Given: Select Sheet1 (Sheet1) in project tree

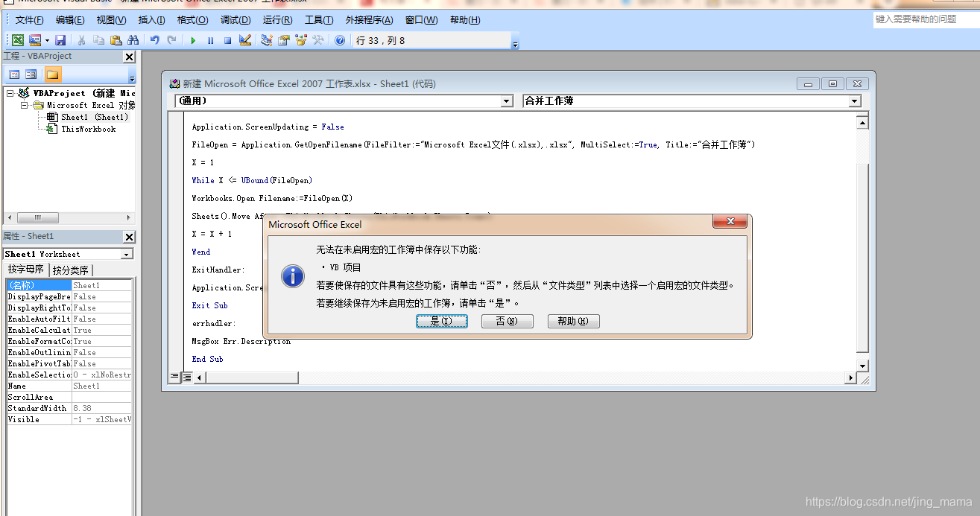Looking at the screenshot, I should coord(87,117).
